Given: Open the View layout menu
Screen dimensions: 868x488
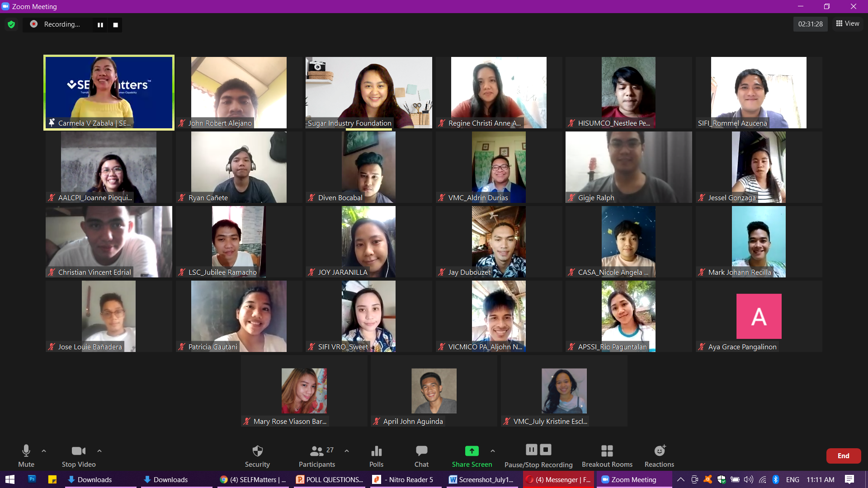Looking at the screenshot, I should pos(848,23).
